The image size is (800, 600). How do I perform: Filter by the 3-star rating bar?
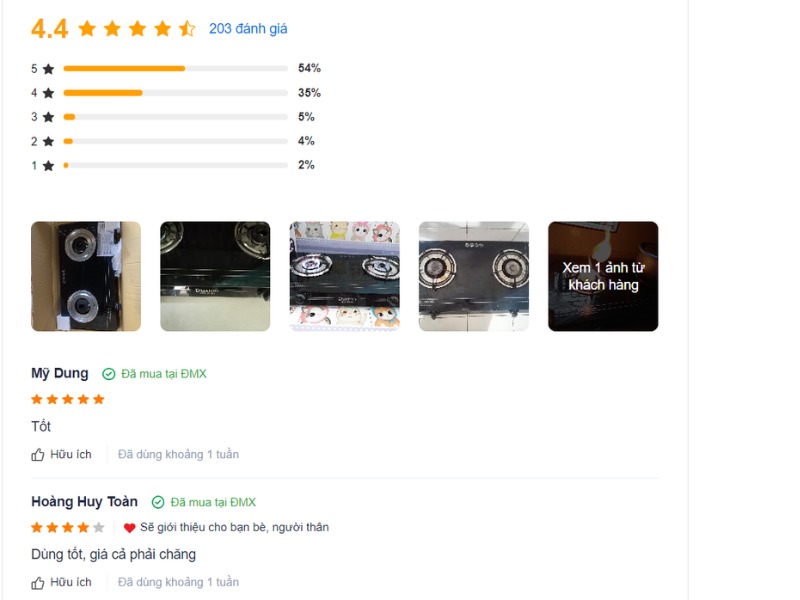(176, 117)
